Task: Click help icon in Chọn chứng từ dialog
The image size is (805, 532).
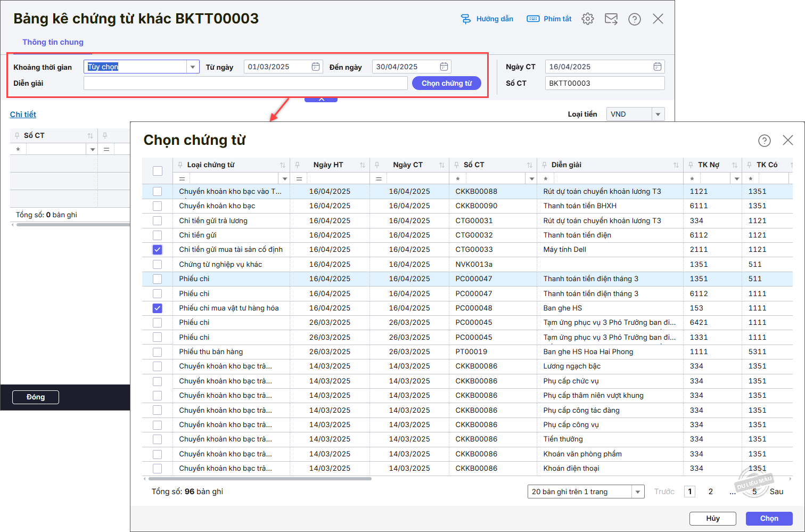Action: [x=764, y=140]
